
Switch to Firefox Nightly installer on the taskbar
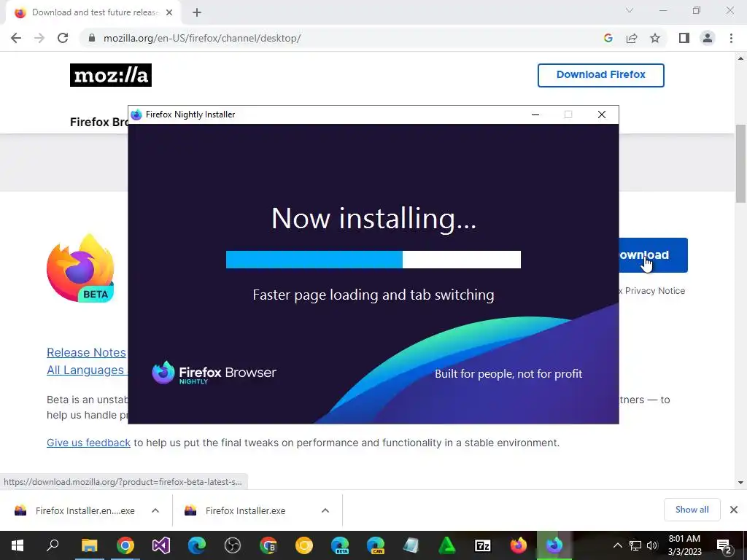(x=554, y=545)
